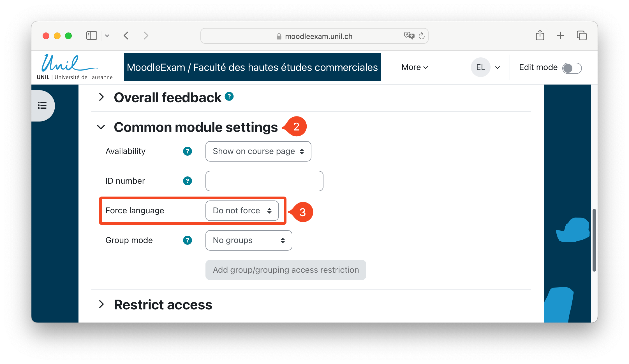Click the Safari share icon
Image resolution: width=629 pixels, height=364 pixels.
coord(540,36)
